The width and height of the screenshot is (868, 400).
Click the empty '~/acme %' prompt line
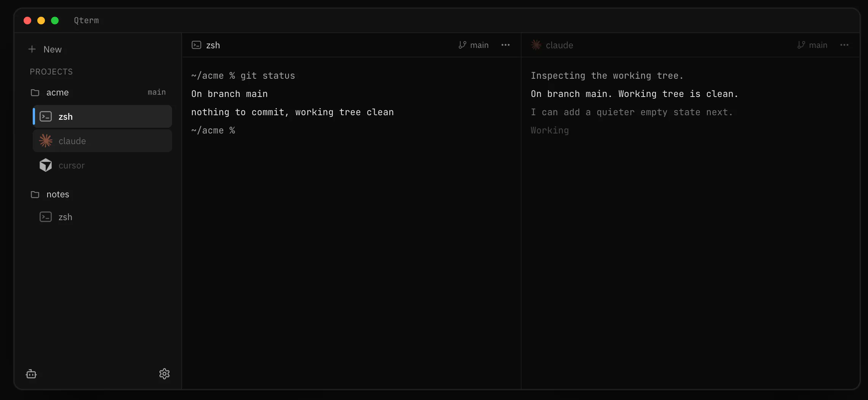(213, 130)
